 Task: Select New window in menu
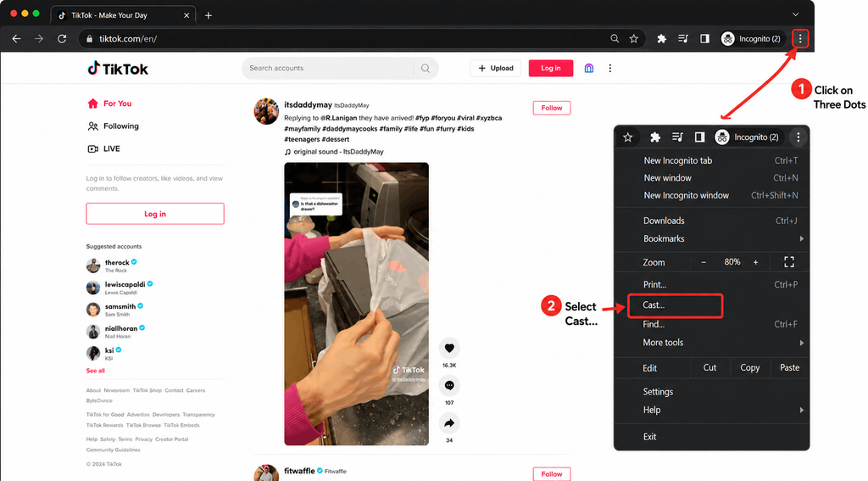click(x=711, y=178)
